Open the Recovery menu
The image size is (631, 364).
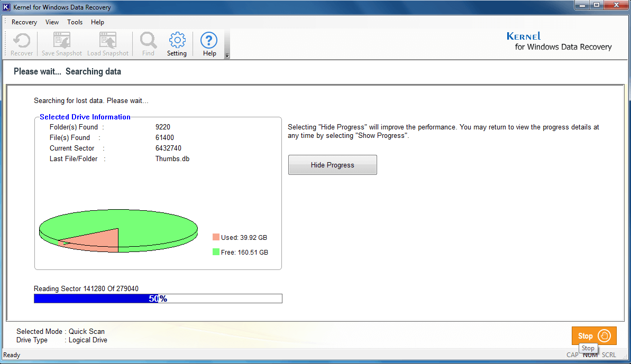(x=24, y=22)
